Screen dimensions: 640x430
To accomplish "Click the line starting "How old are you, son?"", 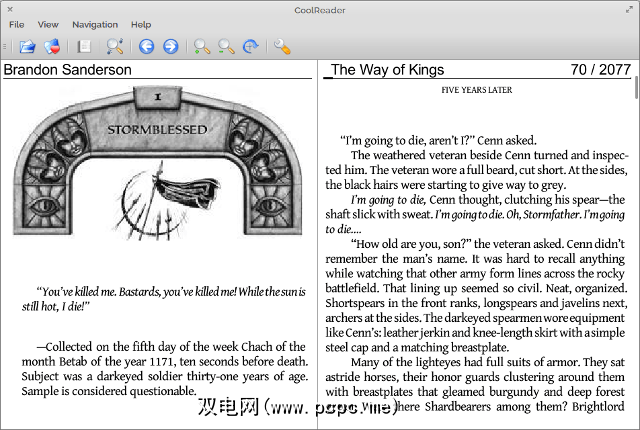I will point(487,244).
